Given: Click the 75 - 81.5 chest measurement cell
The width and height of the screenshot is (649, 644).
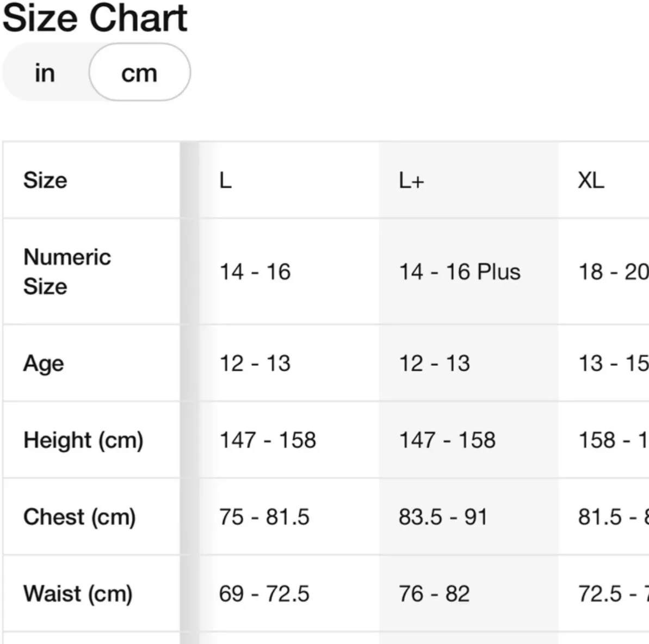Looking at the screenshot, I should tap(264, 517).
